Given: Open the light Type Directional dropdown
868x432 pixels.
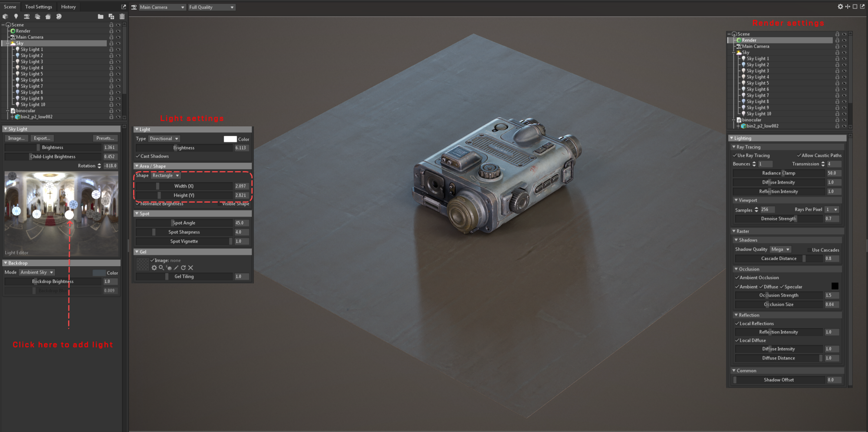Looking at the screenshot, I should point(164,138).
